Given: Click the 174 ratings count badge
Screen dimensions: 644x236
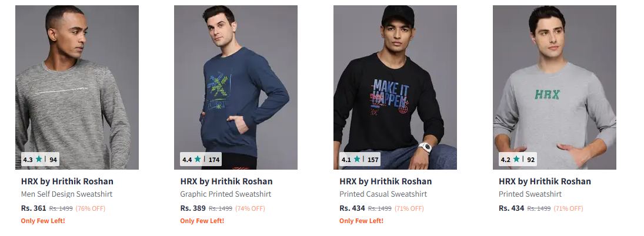Looking at the screenshot, I should [214, 160].
